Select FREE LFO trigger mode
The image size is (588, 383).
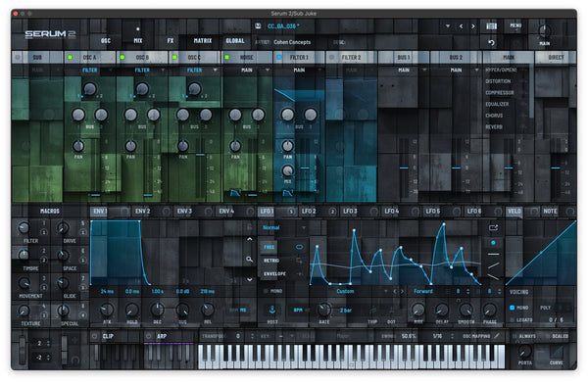click(269, 247)
